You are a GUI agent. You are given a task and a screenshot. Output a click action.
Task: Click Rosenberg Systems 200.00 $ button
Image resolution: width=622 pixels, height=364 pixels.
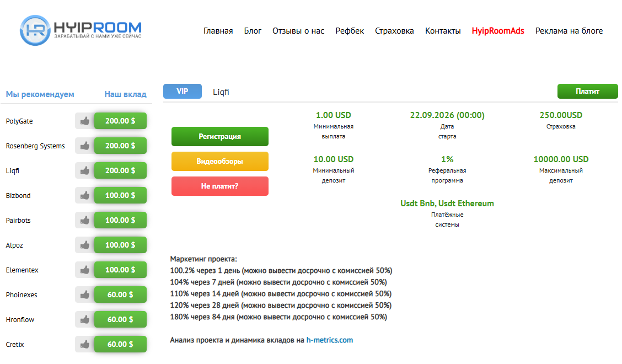click(x=120, y=146)
